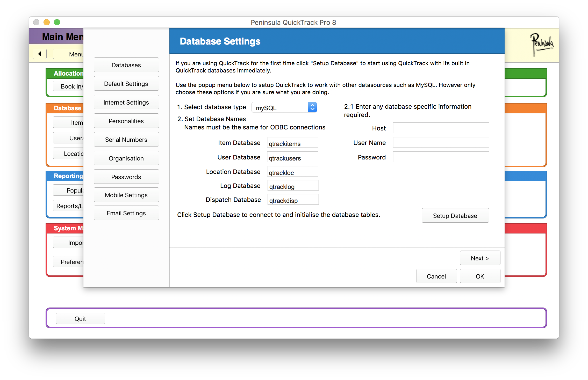
Task: Switch to Default Settings section
Action: 126,84
